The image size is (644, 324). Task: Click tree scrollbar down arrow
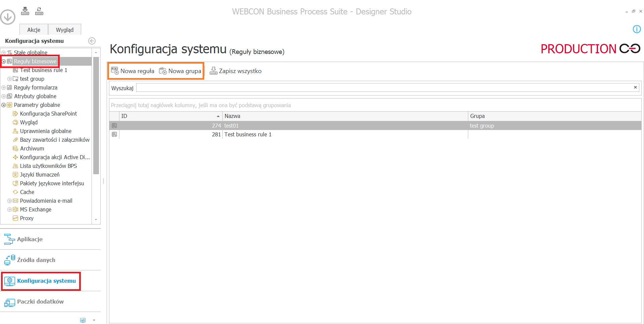click(96, 220)
